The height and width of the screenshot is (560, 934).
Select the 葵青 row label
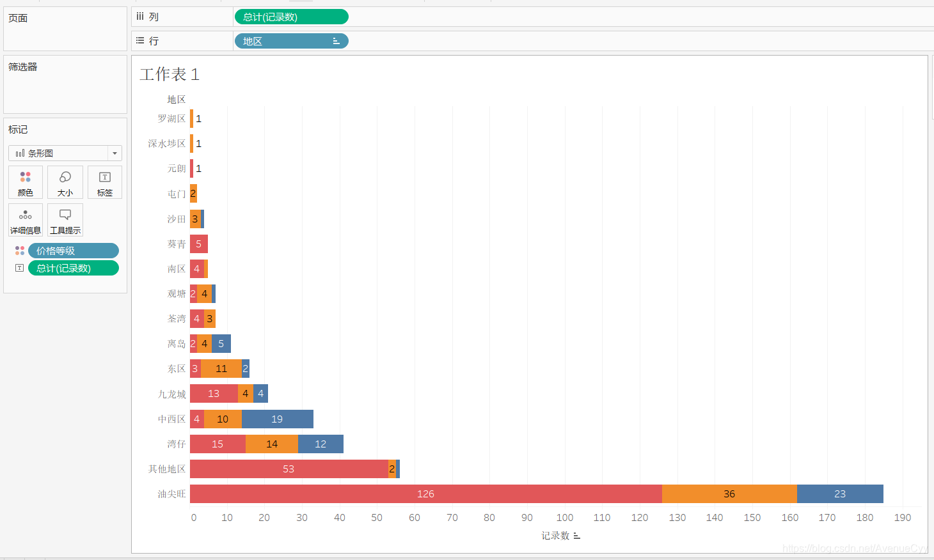[x=177, y=244]
